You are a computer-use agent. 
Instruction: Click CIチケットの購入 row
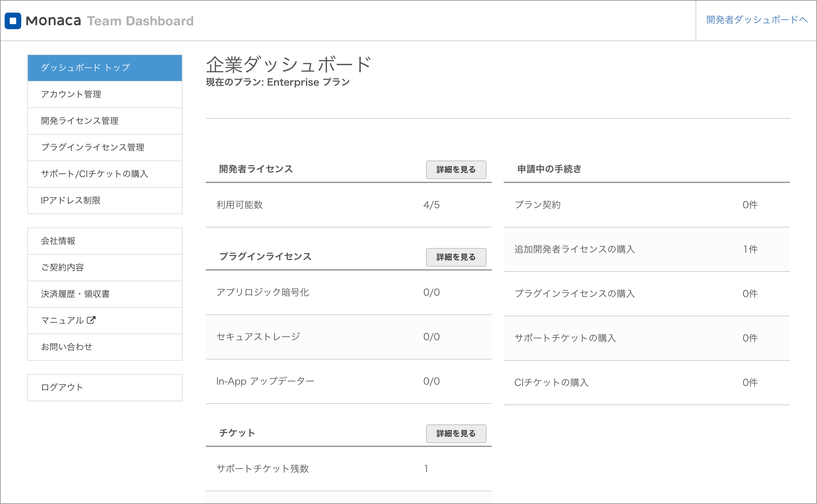click(646, 383)
